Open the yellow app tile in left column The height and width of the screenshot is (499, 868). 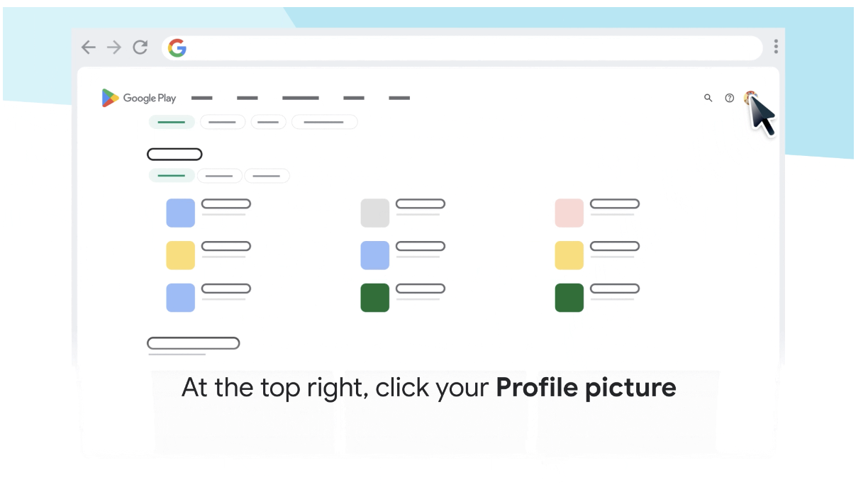(x=181, y=255)
